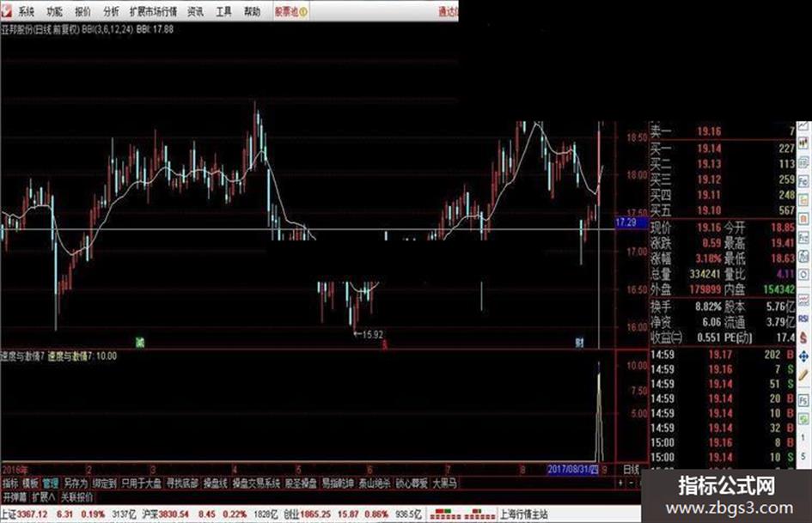Viewport: 812px width, 523px height.
Task: Click the 关联报价 tab
Action: (x=76, y=497)
